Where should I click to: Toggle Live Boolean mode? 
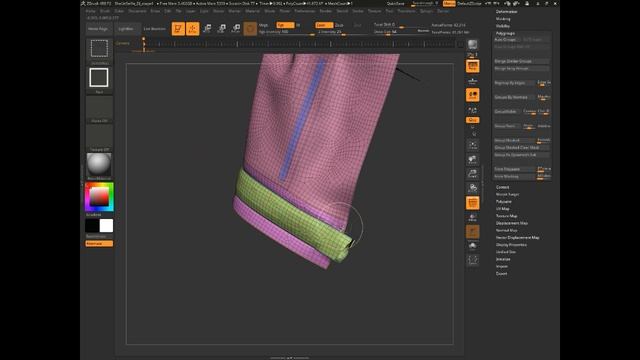click(x=155, y=29)
